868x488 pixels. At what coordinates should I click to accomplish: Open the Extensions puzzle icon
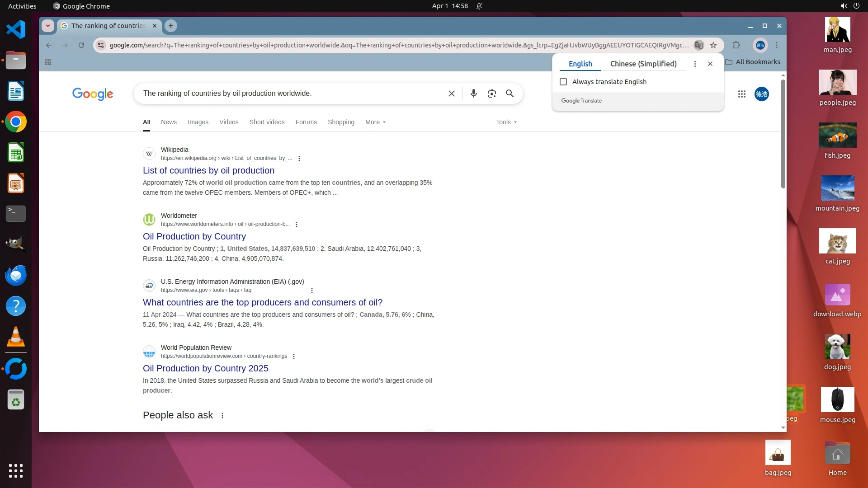click(x=736, y=45)
